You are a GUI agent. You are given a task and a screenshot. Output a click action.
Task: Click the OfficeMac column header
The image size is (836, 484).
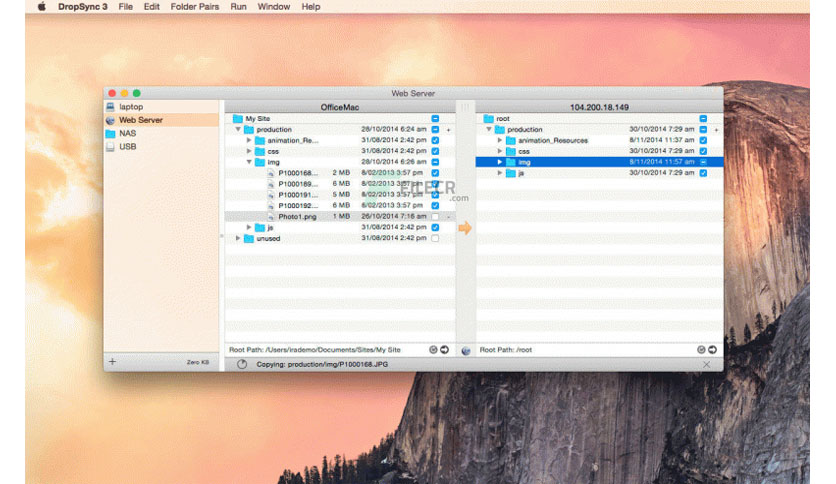click(340, 107)
